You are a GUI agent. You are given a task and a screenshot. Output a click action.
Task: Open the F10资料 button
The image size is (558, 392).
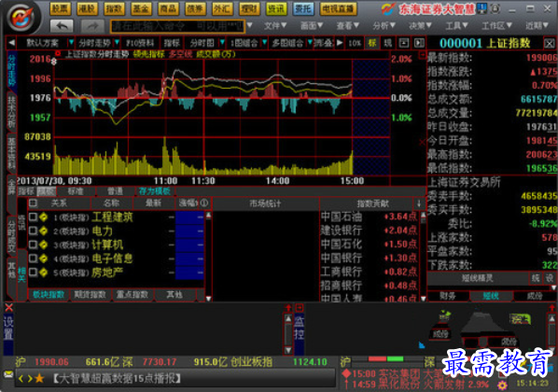click(x=140, y=43)
